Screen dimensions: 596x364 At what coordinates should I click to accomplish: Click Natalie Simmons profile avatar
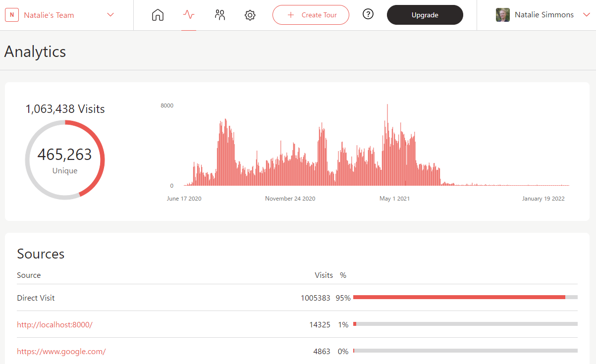(503, 15)
